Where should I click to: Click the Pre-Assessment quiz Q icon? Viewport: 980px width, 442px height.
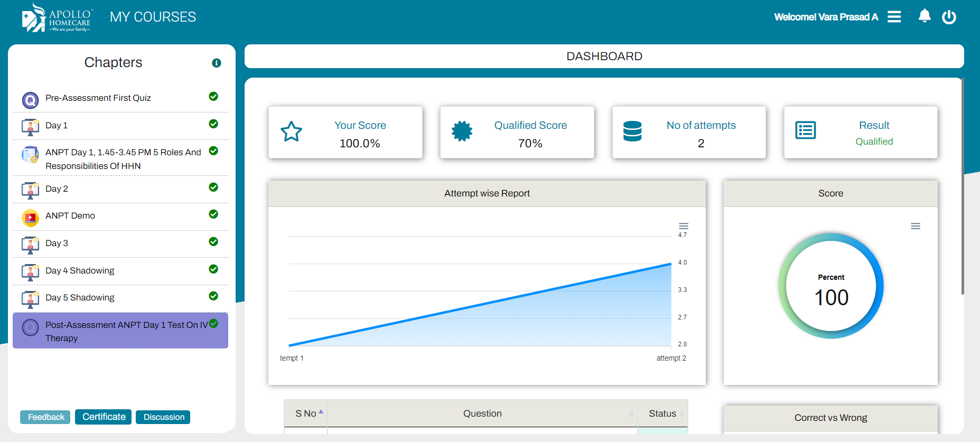tap(30, 100)
